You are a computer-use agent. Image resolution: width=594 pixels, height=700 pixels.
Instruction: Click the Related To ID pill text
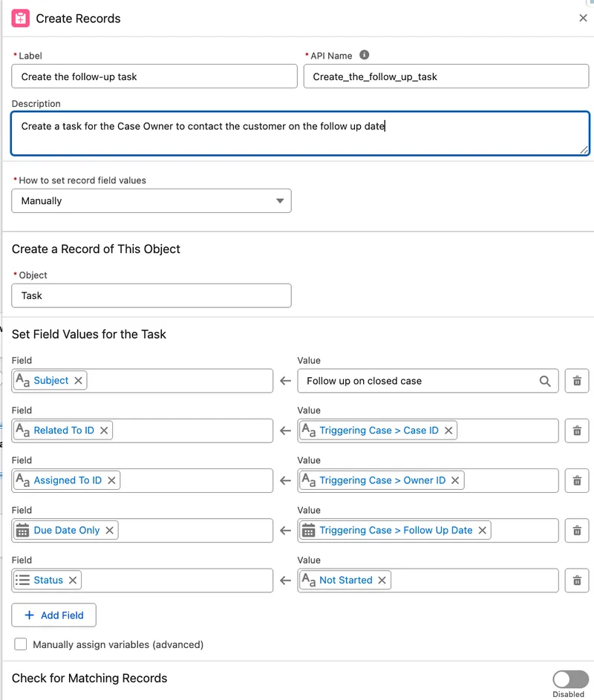click(x=64, y=431)
